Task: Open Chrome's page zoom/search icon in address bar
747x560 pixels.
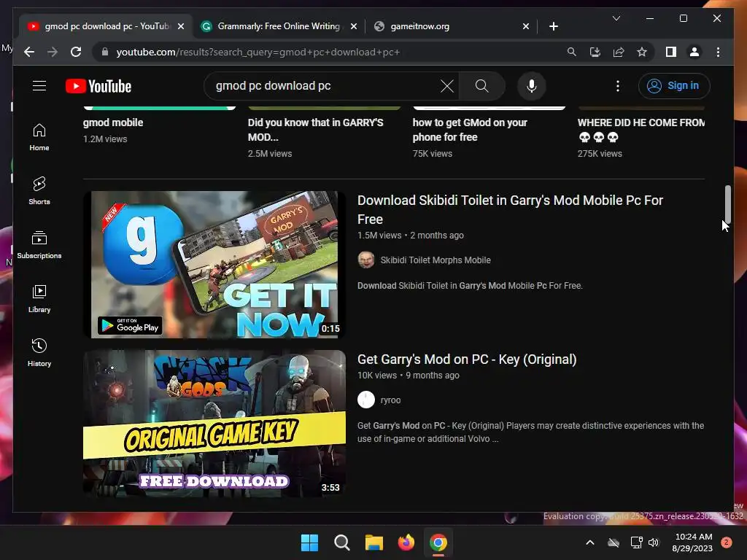Action: 572,52
